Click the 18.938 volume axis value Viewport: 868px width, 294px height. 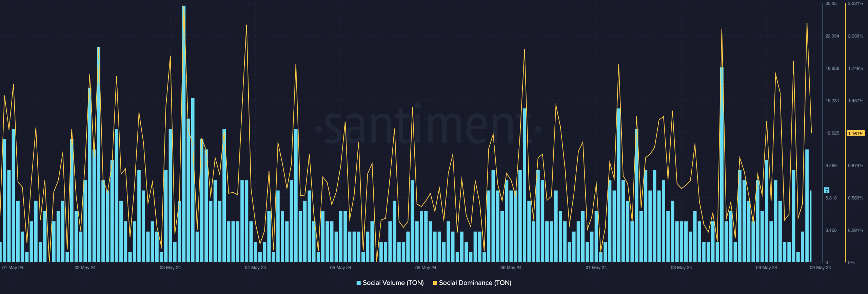[x=832, y=68]
